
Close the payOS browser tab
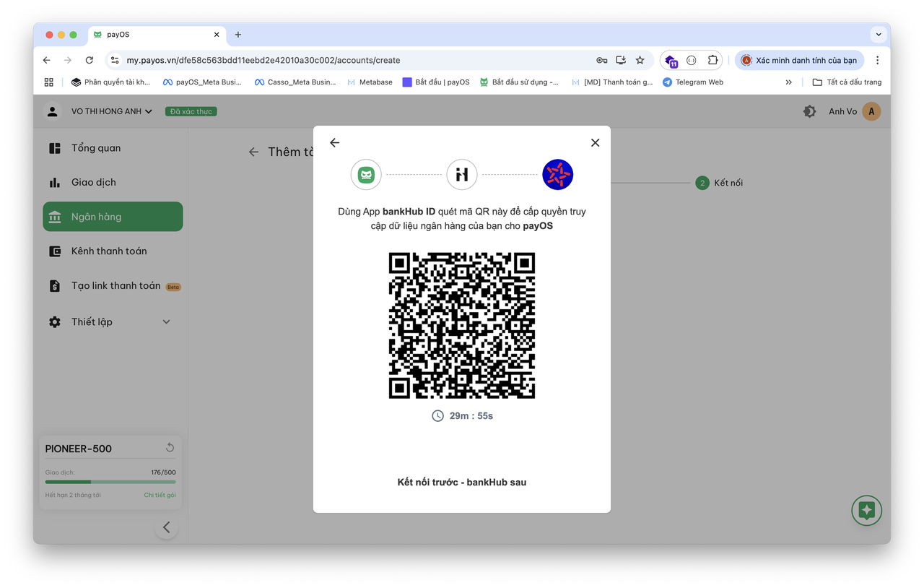click(217, 35)
